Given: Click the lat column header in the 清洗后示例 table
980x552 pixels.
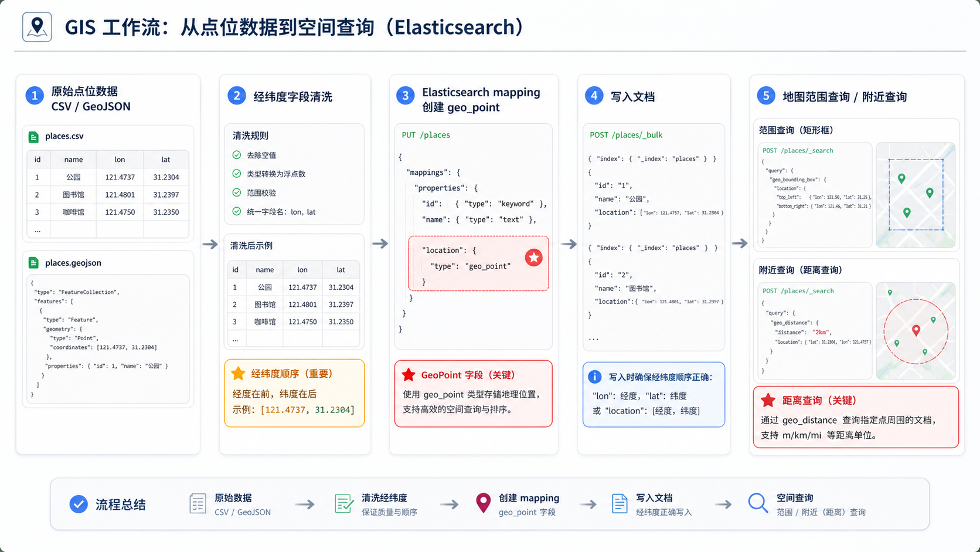Looking at the screenshot, I should point(341,270).
